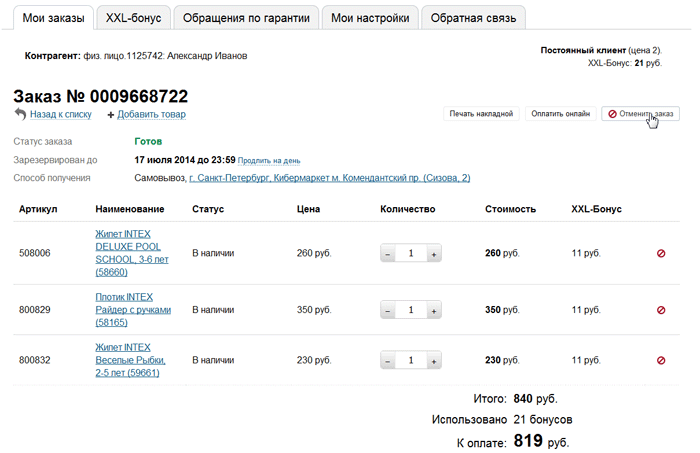Click Печать накладной button

481,114
